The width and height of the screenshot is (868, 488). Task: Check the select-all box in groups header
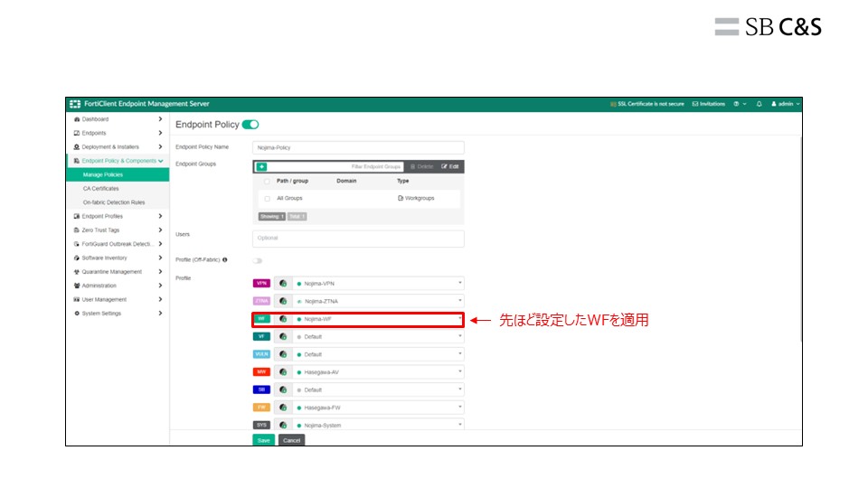(x=267, y=182)
